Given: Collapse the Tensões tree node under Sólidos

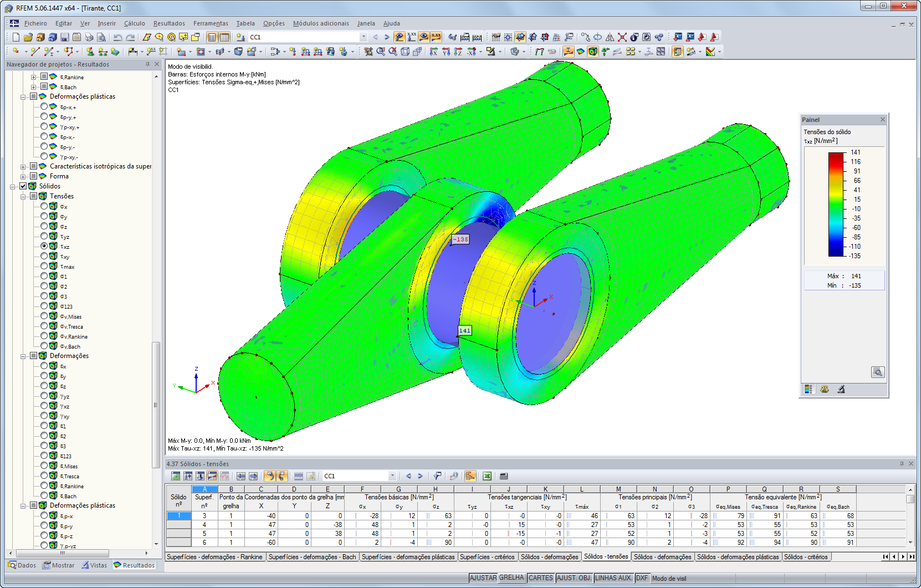Looking at the screenshot, I should (x=23, y=196).
